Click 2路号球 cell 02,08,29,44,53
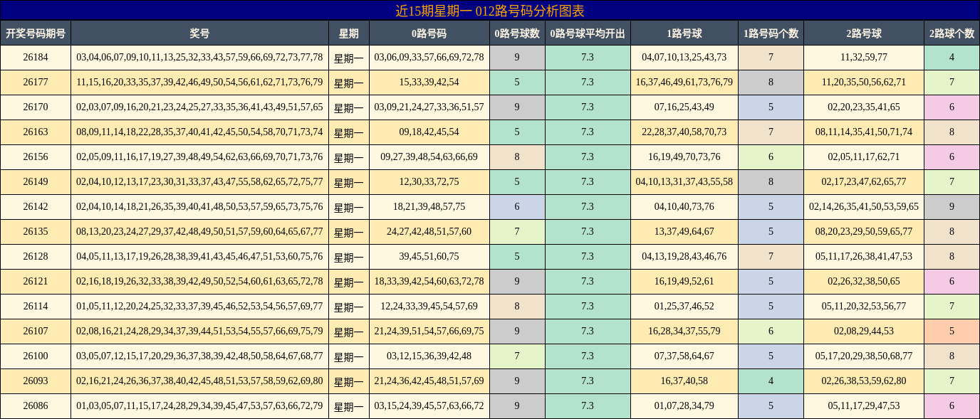Screen dimensions: 980x419 coord(864,332)
